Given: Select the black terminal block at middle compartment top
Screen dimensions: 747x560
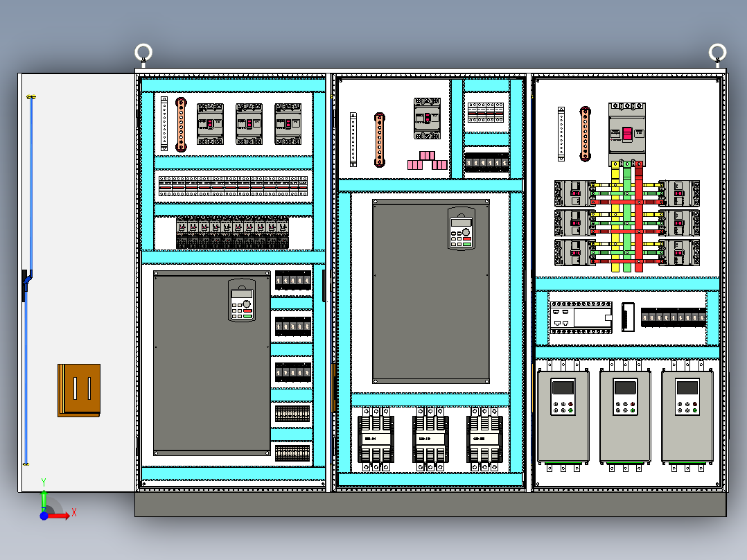Looking at the screenshot, I should point(486,162).
